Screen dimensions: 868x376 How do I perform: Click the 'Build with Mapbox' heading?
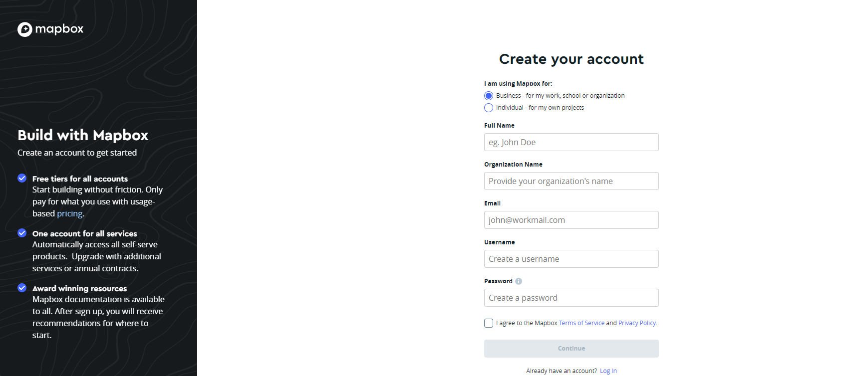coord(83,135)
